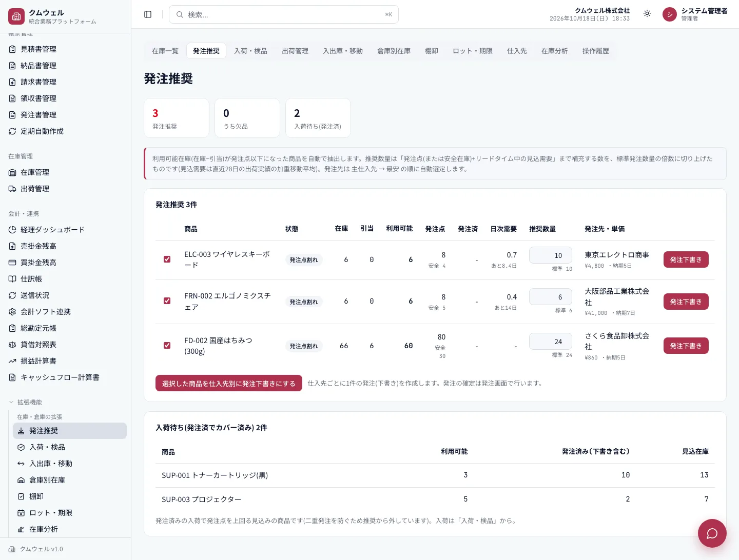Collapse the 拡張機能 section chevron
Viewport: 739px width, 560px height.
click(x=11, y=403)
